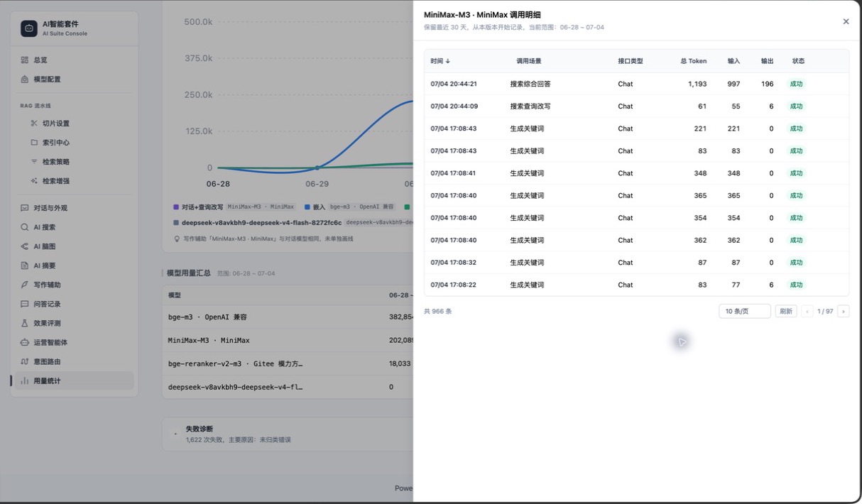Open 运营智能体 robot icon
The height and width of the screenshot is (504, 862).
25,342
